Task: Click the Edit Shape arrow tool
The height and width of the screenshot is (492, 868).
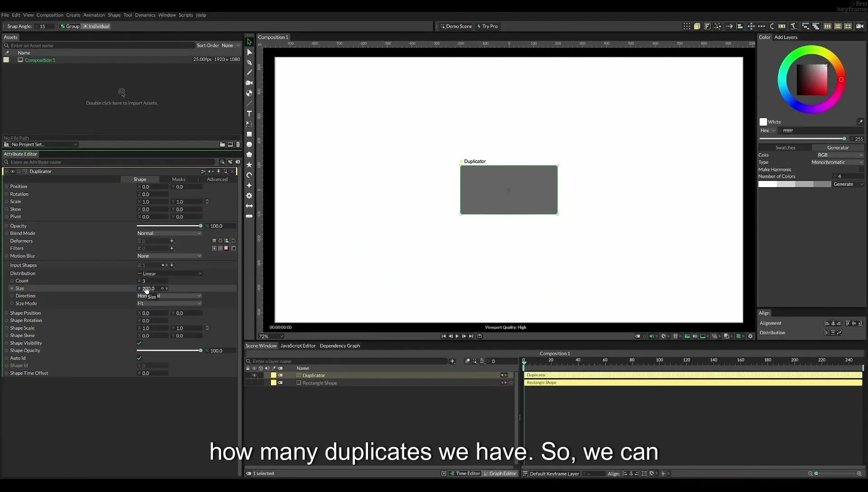Action: tap(249, 52)
